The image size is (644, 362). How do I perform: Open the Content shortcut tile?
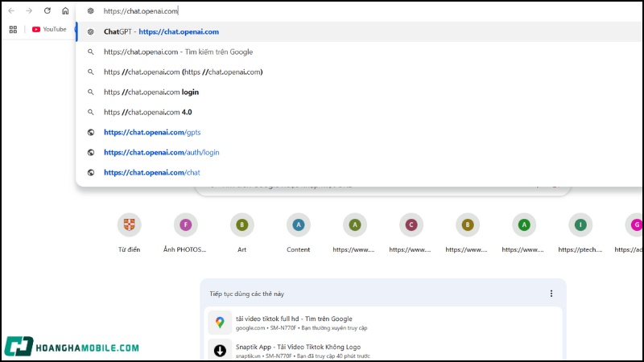pos(298,225)
